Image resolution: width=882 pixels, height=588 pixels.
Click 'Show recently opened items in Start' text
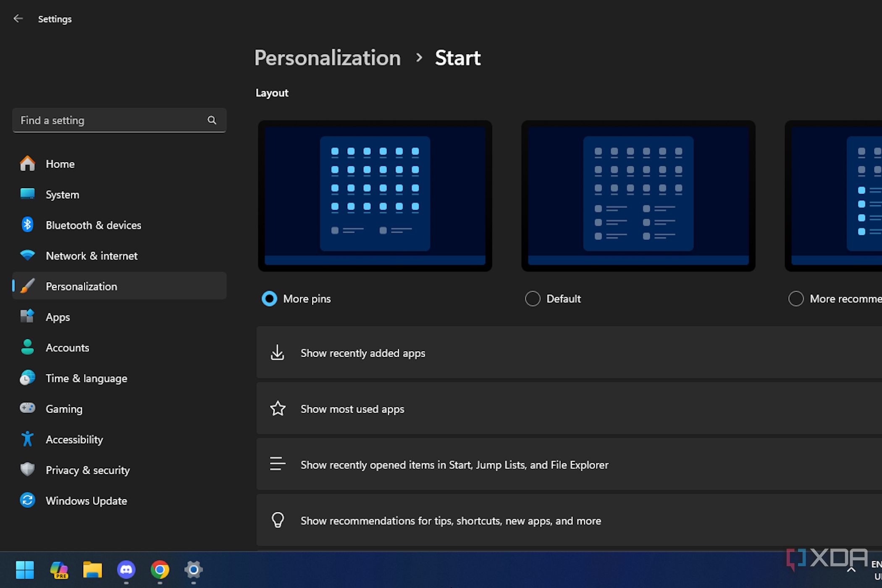point(454,465)
